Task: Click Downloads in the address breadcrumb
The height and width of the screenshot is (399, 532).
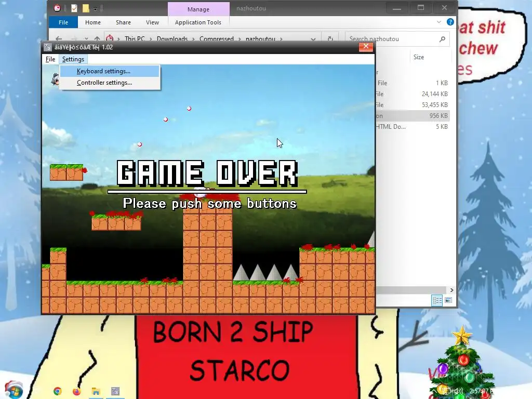Action: [172, 38]
